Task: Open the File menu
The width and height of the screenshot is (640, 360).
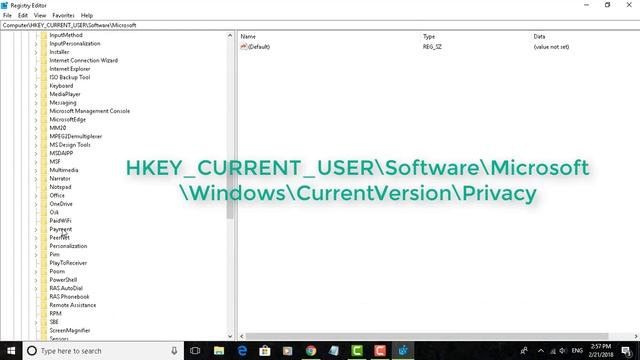Action: pyautogui.click(x=7, y=15)
